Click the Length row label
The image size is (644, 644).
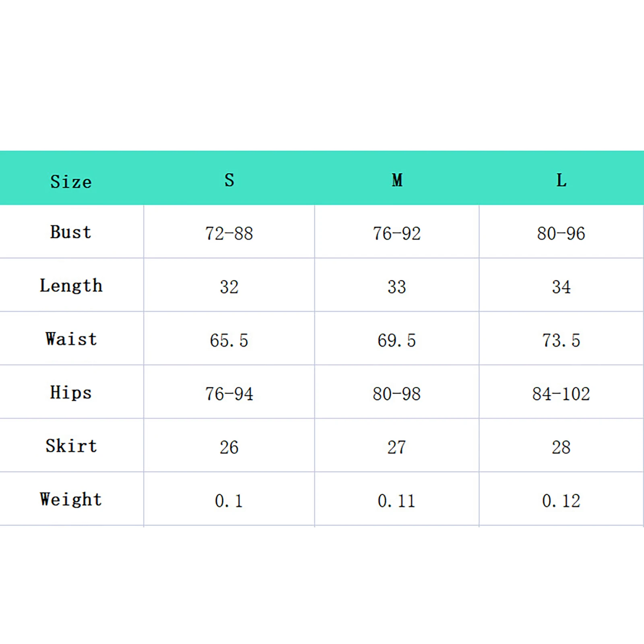(x=71, y=286)
